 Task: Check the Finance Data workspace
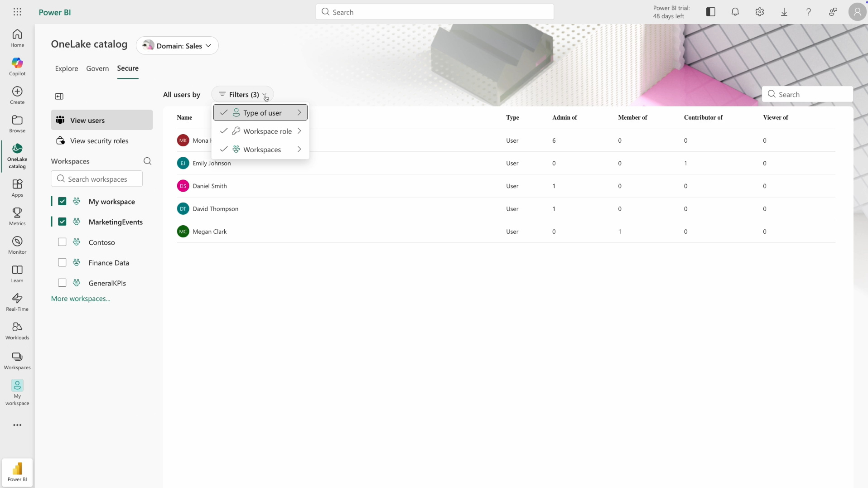pyautogui.click(x=62, y=262)
